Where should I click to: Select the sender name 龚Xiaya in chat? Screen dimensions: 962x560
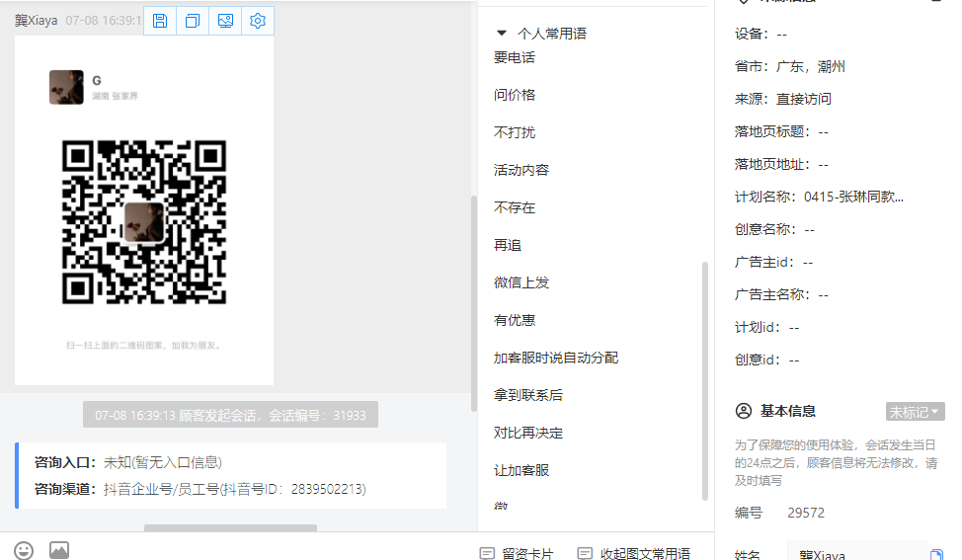[37, 20]
